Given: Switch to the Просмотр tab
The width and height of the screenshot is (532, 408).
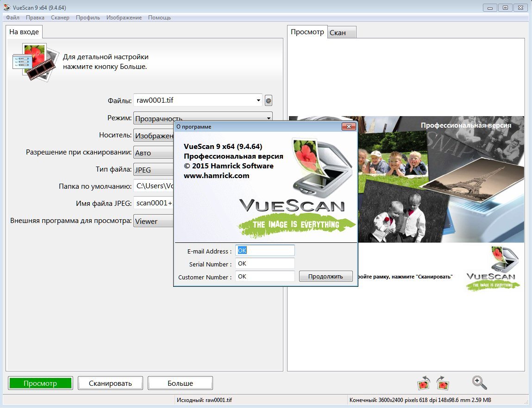Looking at the screenshot, I should pyautogui.click(x=307, y=32).
